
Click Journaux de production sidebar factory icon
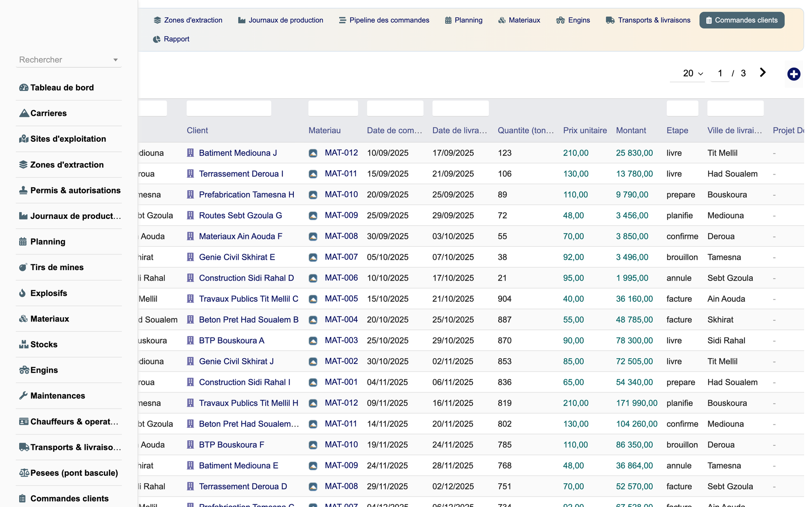[23, 216]
